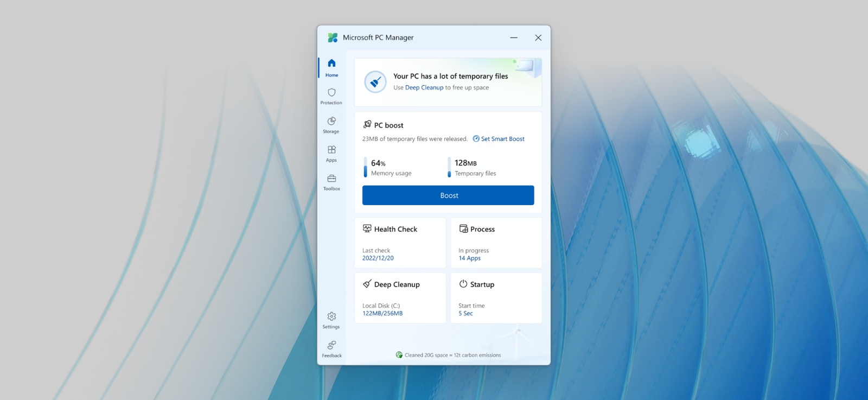Viewport: 868px width, 400px height.
Task: Go to the Storage section
Action: pos(331,125)
